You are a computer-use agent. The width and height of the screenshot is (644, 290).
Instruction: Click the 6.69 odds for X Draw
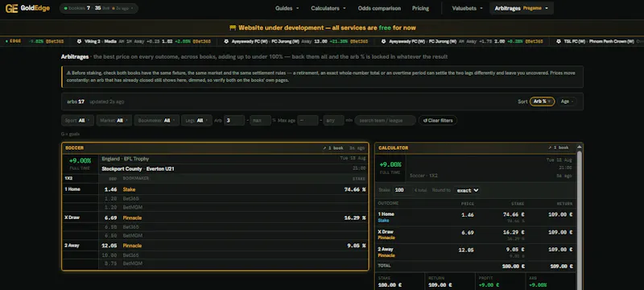[111, 217]
